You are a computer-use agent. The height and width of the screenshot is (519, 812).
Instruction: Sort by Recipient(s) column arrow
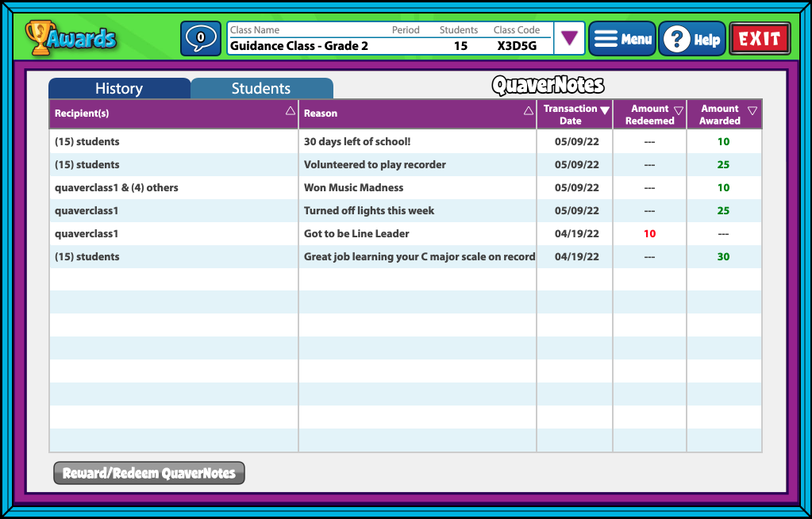pos(290,111)
